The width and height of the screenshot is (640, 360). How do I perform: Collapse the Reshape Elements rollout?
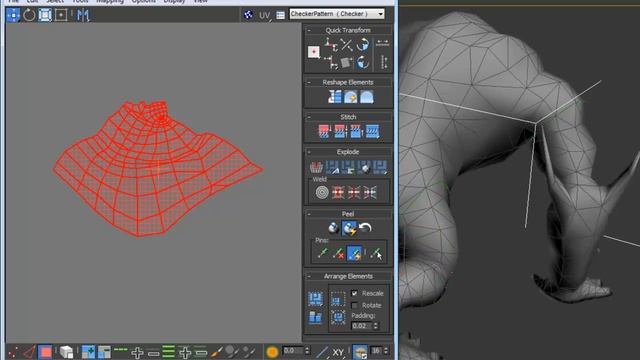tap(309, 82)
